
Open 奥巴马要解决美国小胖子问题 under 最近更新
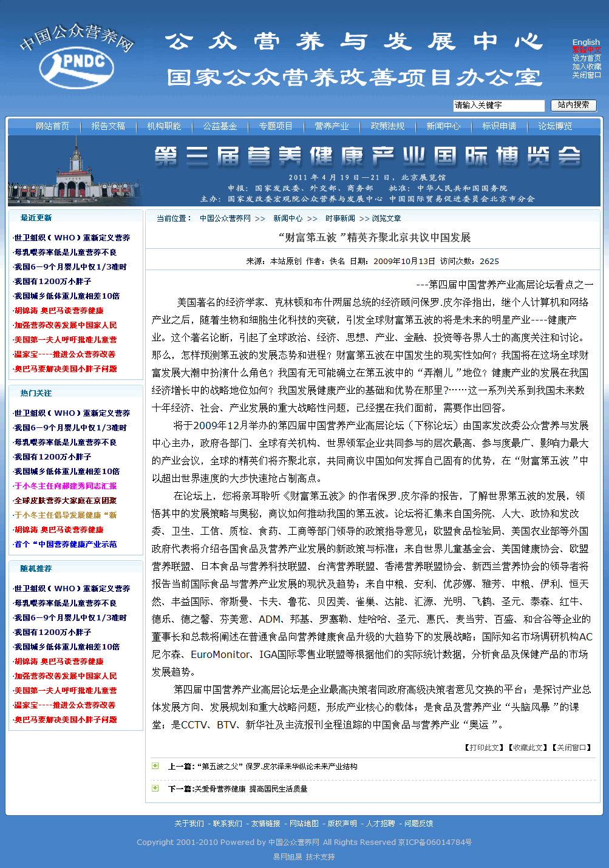[x=65, y=369]
